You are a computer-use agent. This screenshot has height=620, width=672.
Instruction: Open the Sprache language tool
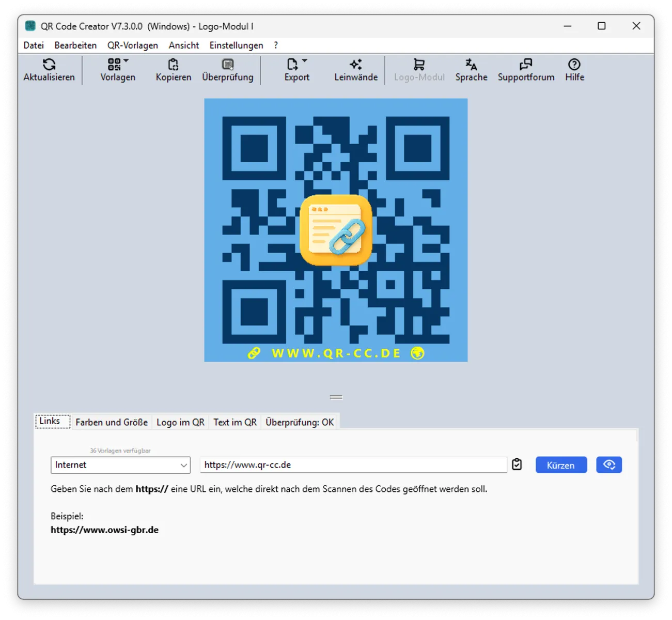[x=471, y=70]
